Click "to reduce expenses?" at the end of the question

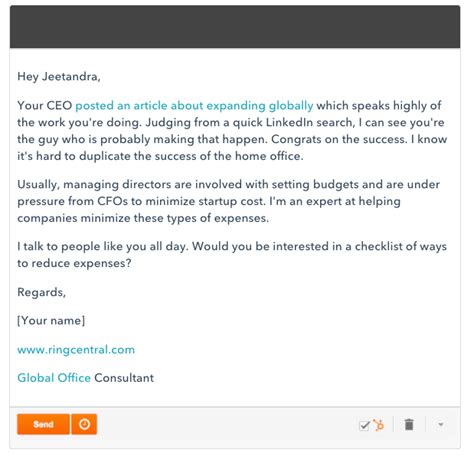click(74, 263)
